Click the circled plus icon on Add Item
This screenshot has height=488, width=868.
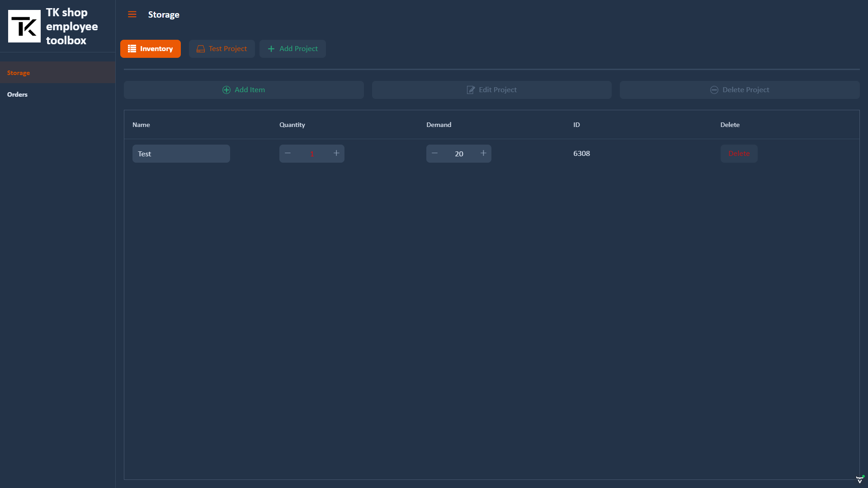226,90
